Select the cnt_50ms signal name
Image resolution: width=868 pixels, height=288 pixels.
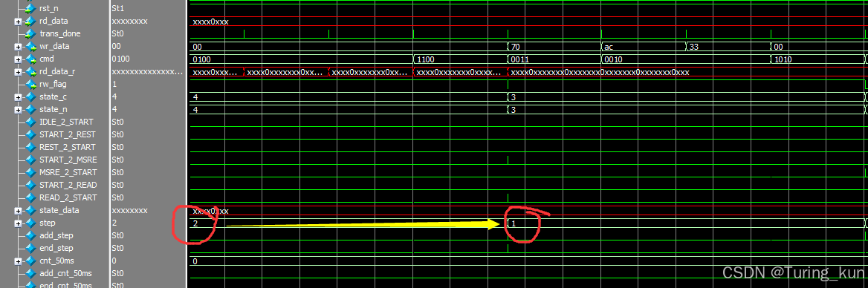[x=57, y=261]
